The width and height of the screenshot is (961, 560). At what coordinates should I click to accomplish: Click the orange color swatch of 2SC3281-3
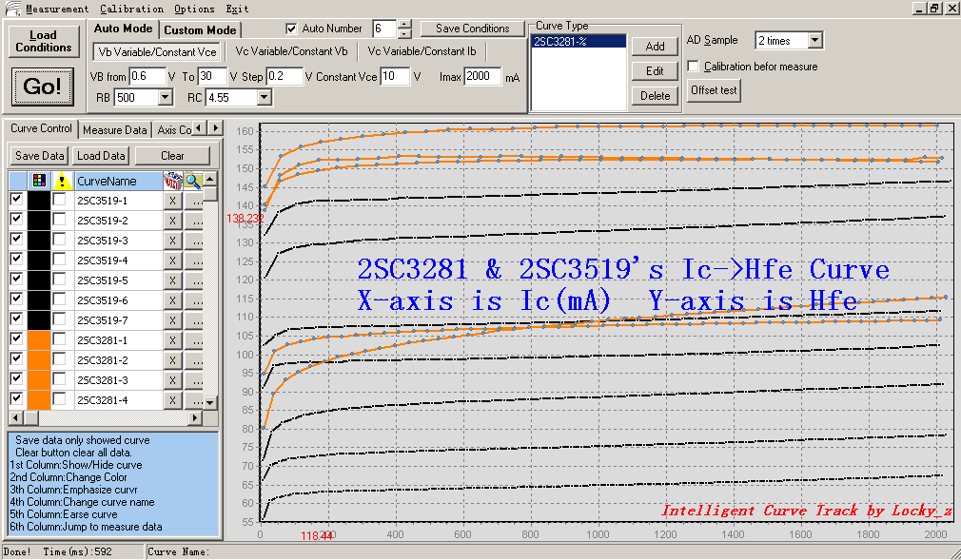tap(39, 380)
